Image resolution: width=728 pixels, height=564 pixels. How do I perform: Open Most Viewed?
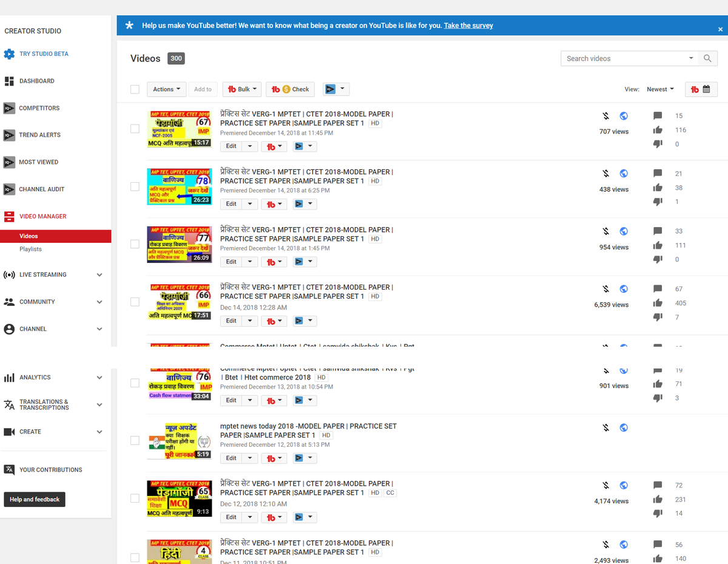click(x=39, y=162)
